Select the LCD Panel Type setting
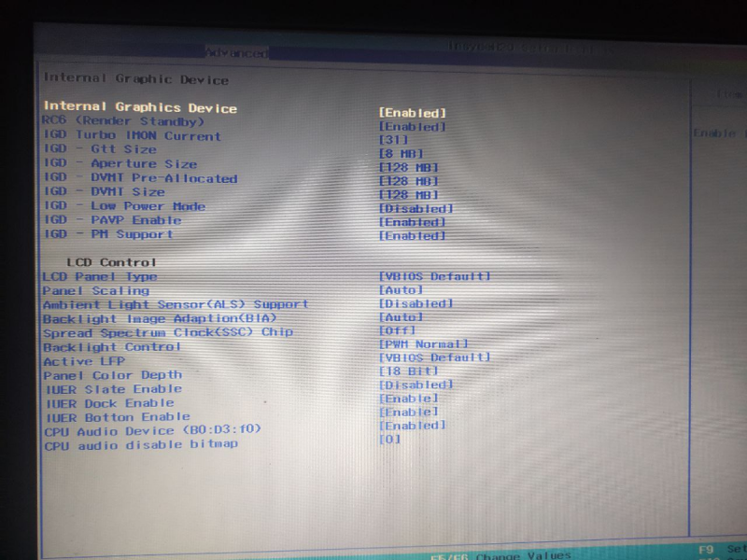Viewport: 747px width, 560px height. [100, 276]
